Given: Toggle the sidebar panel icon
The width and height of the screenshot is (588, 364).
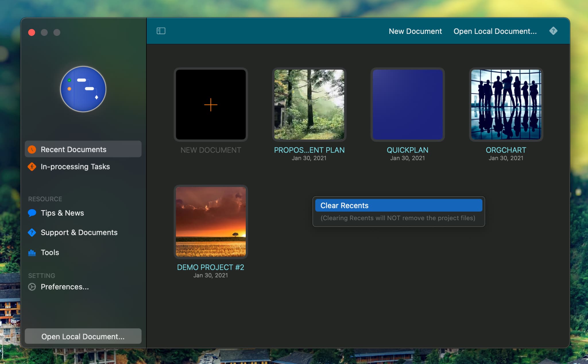Looking at the screenshot, I should click(x=161, y=31).
